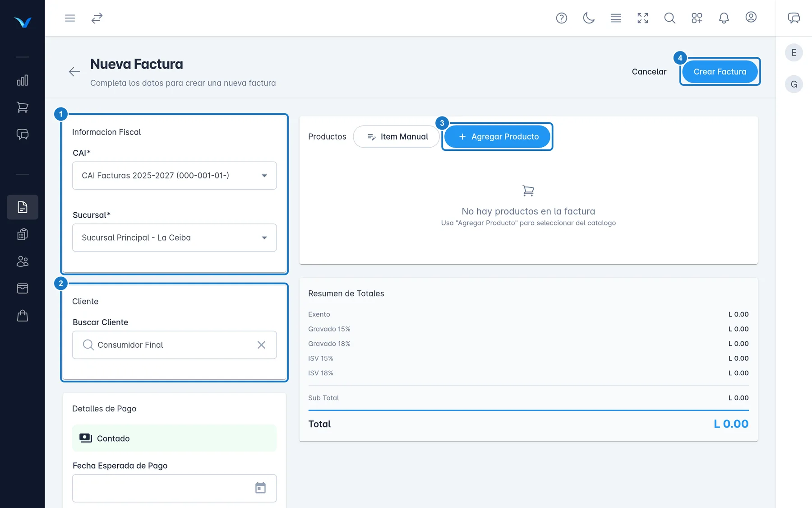Click the Crear Factura button
812x508 pixels.
[x=720, y=72]
